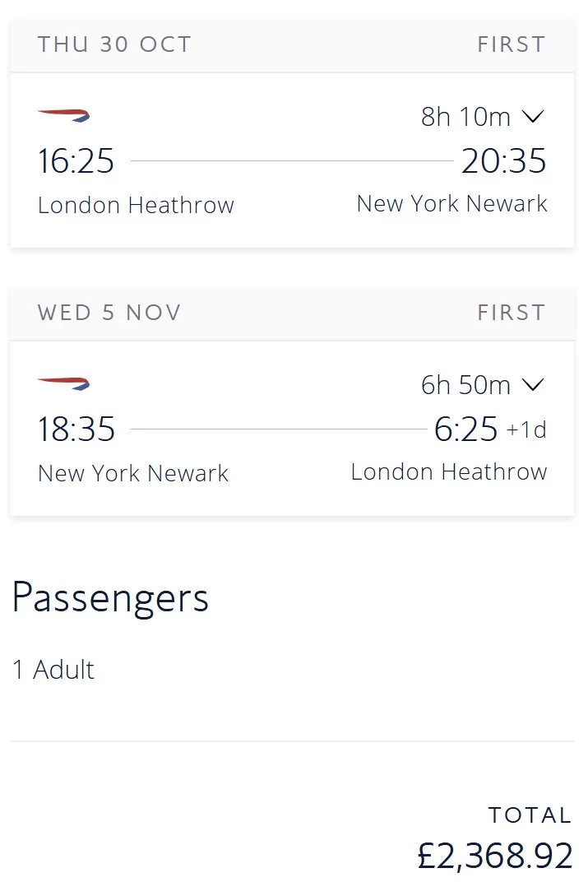The image size is (588, 882).
Task: Click the Passengers heading
Action: click(x=111, y=598)
